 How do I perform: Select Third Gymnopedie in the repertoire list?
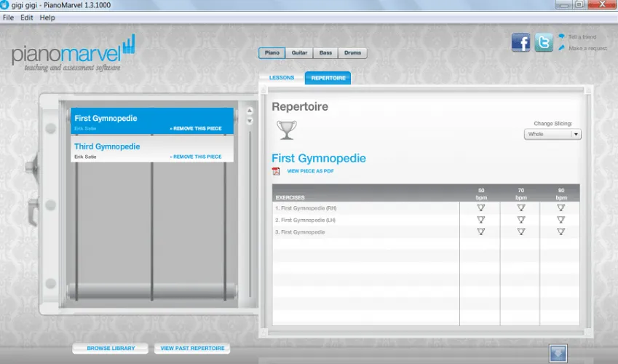[152, 149]
